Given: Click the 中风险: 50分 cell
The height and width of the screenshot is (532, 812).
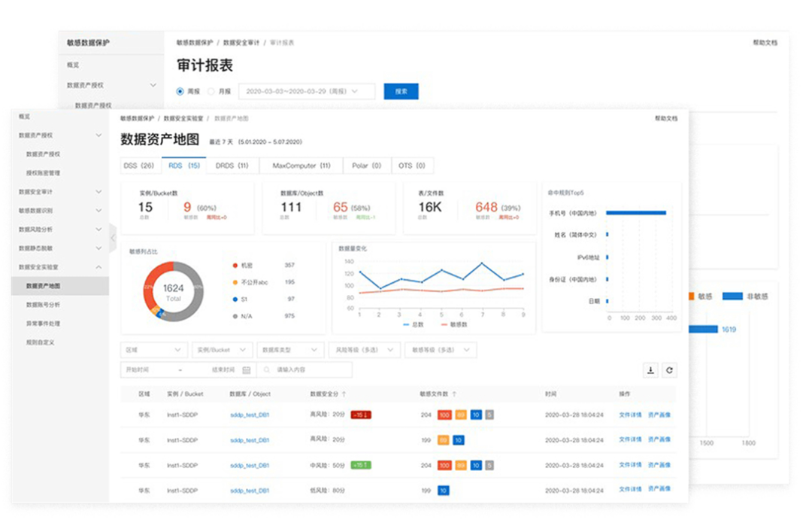Looking at the screenshot, I should (x=327, y=465).
